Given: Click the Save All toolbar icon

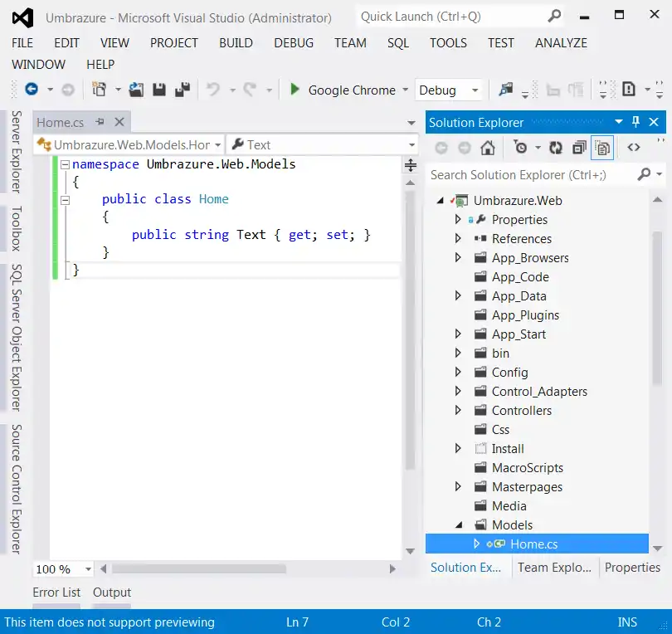Looking at the screenshot, I should click(x=183, y=90).
